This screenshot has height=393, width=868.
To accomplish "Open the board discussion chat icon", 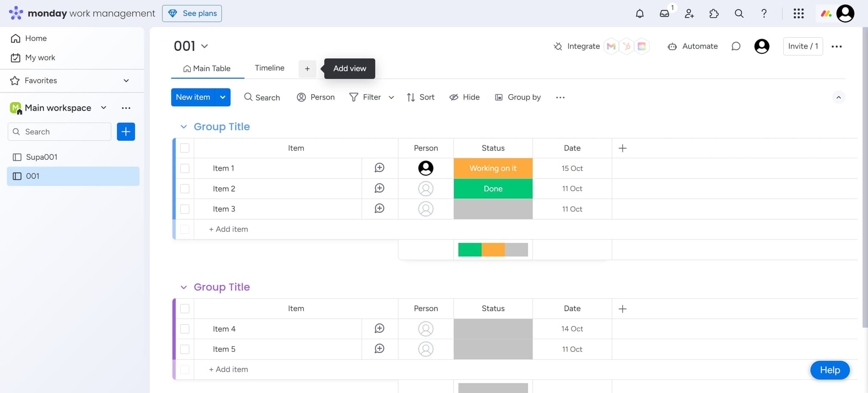I will click(736, 46).
